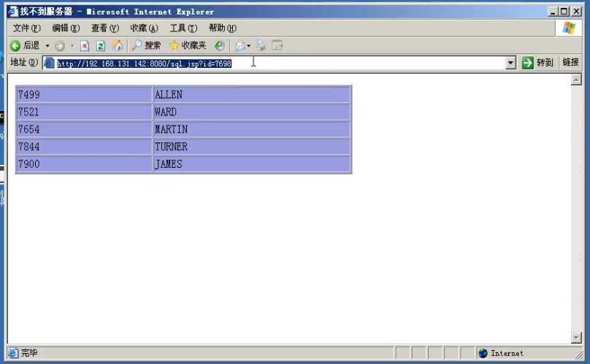Open the 帮助(H) menu
The width and height of the screenshot is (590, 364).
(x=223, y=28)
